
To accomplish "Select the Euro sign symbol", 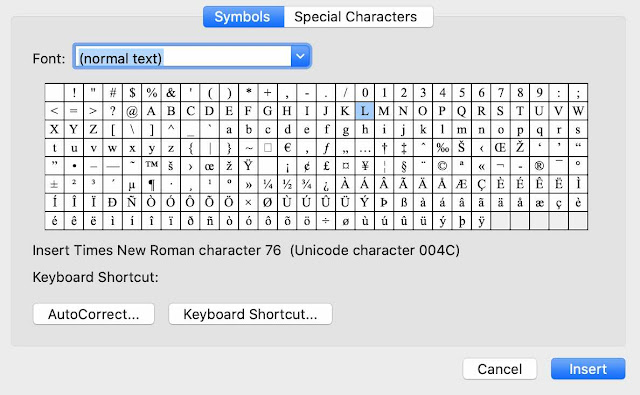I will (287, 148).
